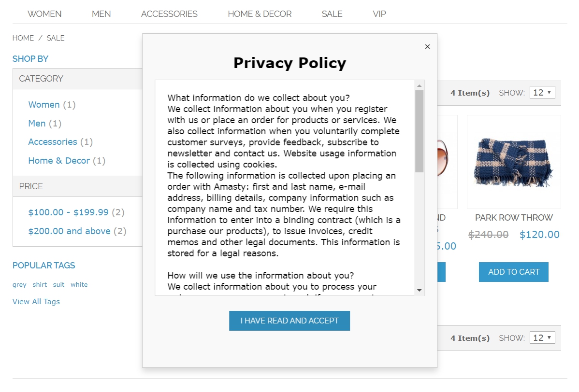Open the VIP menu item

(x=379, y=14)
